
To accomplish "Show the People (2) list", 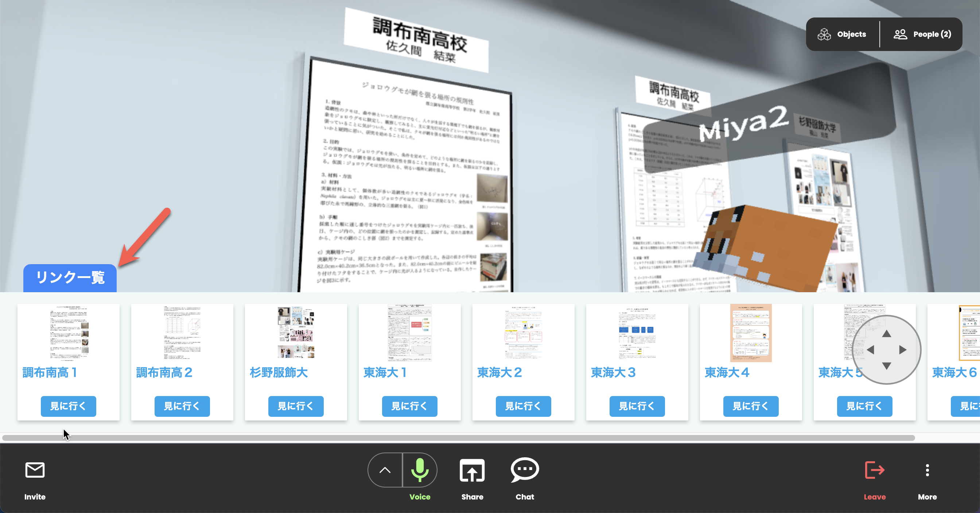I will click(922, 34).
